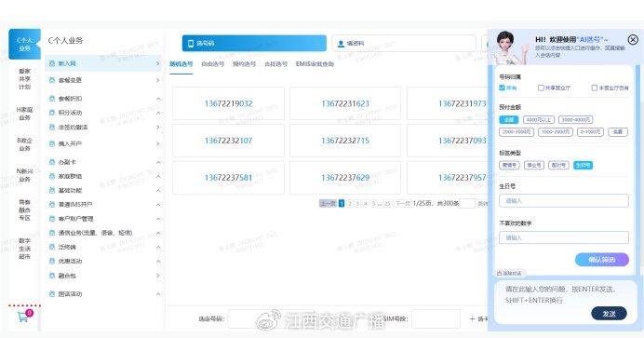
Task: Select the 1000-2000元 prepaid filter
Action: point(556,132)
